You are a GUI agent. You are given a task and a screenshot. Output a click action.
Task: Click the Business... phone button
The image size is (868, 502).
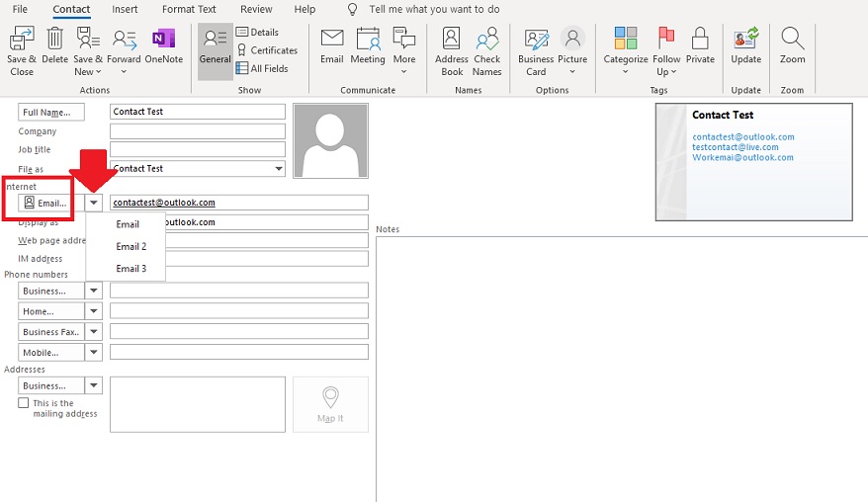[51, 291]
